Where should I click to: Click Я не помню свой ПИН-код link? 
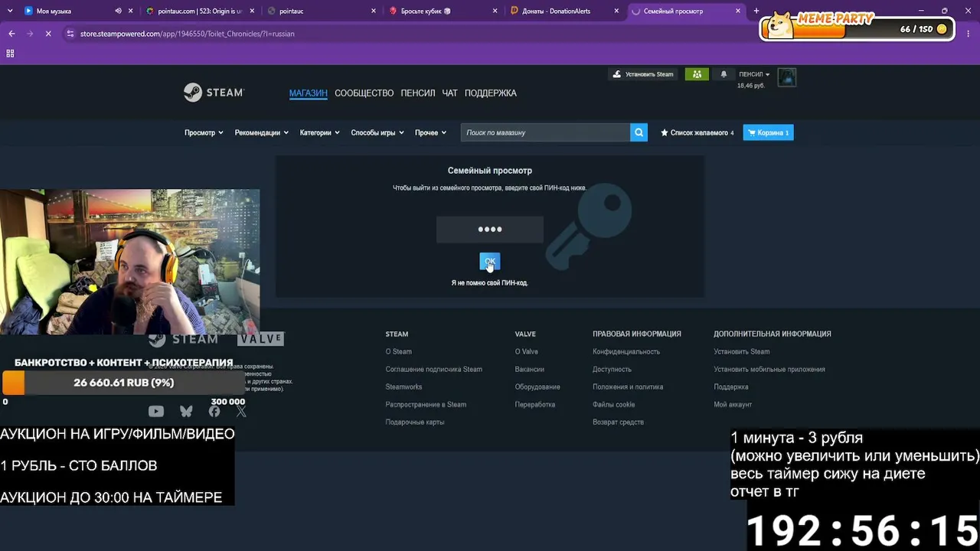tap(490, 283)
